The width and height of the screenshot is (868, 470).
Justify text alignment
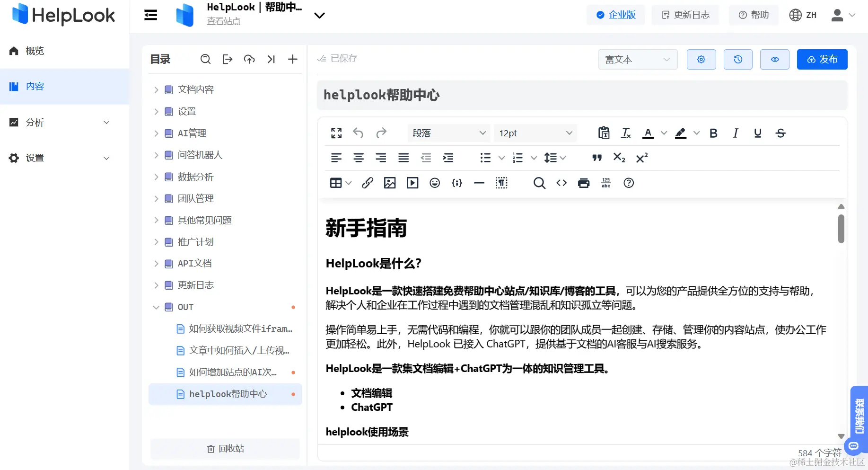(403, 158)
